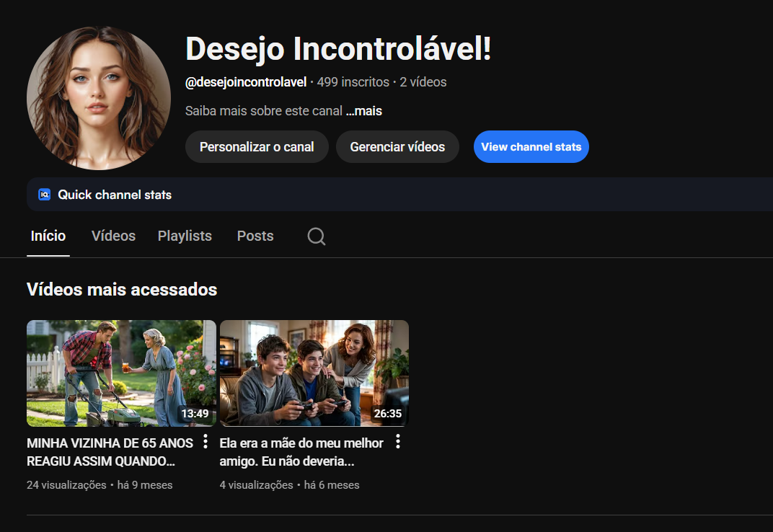The height and width of the screenshot is (532, 773).
Task: Click the channel profile avatar
Action: point(99,98)
